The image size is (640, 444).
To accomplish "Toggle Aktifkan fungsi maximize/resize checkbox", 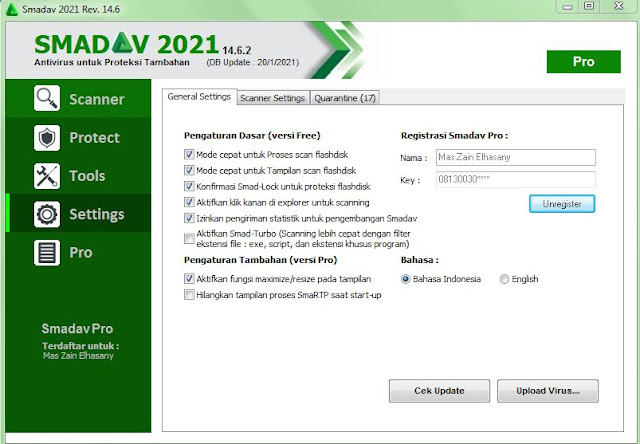I will coord(189,279).
